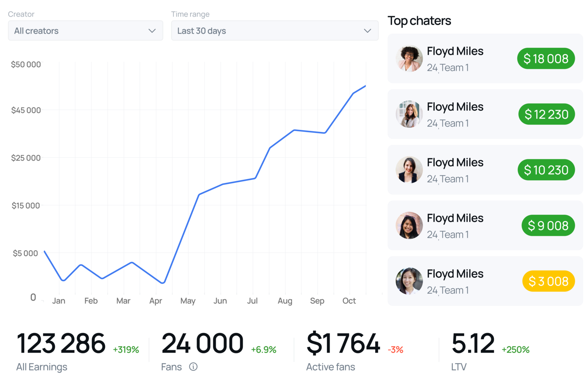Click the yellow $3 008 earnings badge

pos(548,281)
